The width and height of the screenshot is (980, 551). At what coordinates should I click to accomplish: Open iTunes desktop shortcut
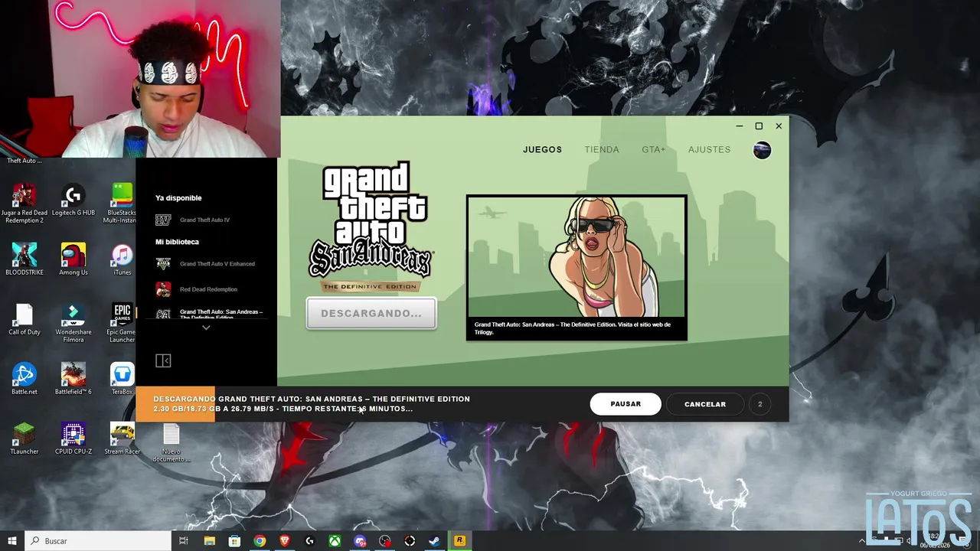pos(122,259)
